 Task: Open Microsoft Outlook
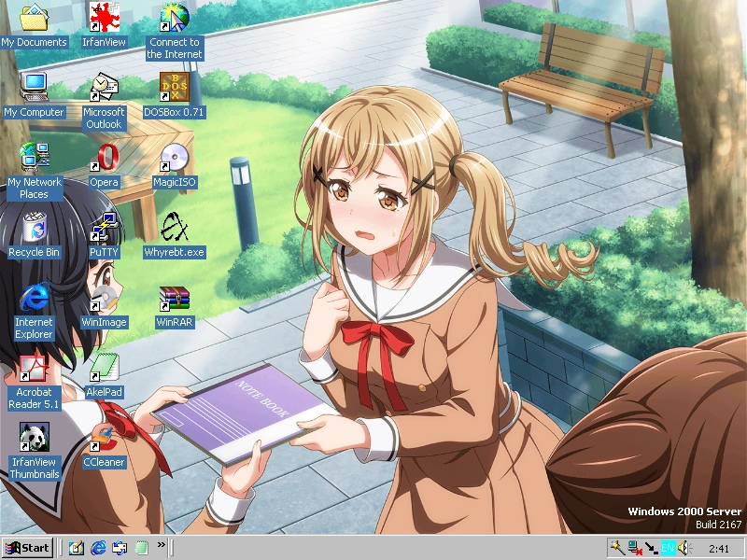pyautogui.click(x=103, y=89)
